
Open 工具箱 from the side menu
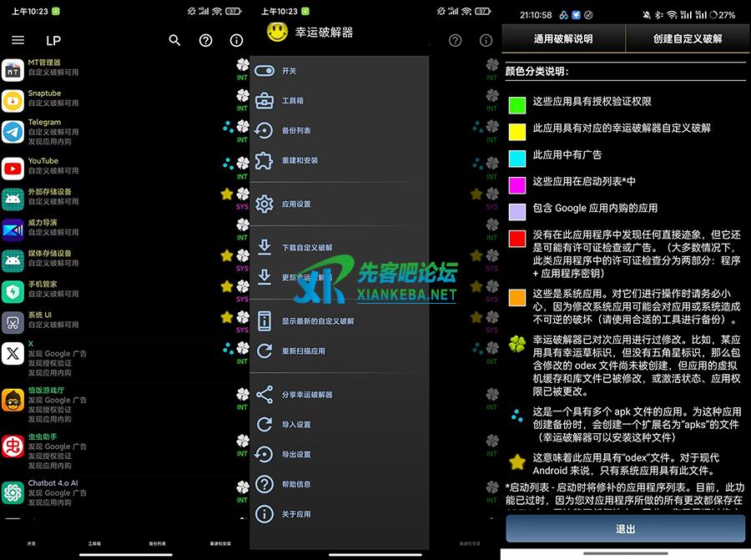pos(265,101)
